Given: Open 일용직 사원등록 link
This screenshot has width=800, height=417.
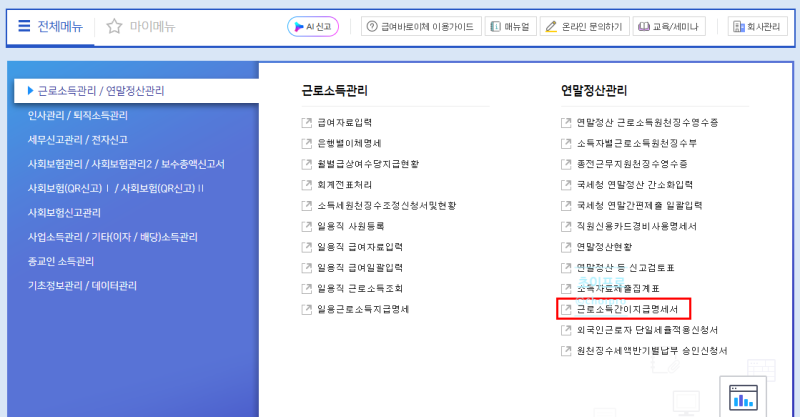Looking at the screenshot, I should (351, 226).
